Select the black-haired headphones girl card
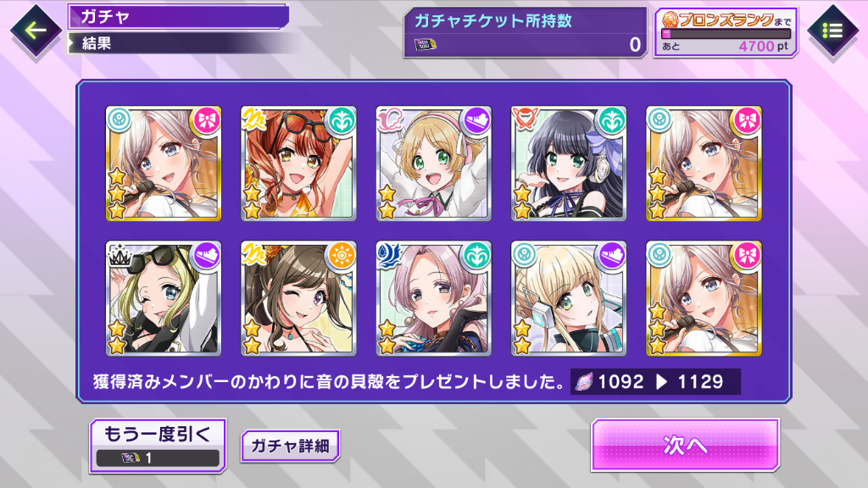The height and width of the screenshot is (488, 868). (569, 164)
